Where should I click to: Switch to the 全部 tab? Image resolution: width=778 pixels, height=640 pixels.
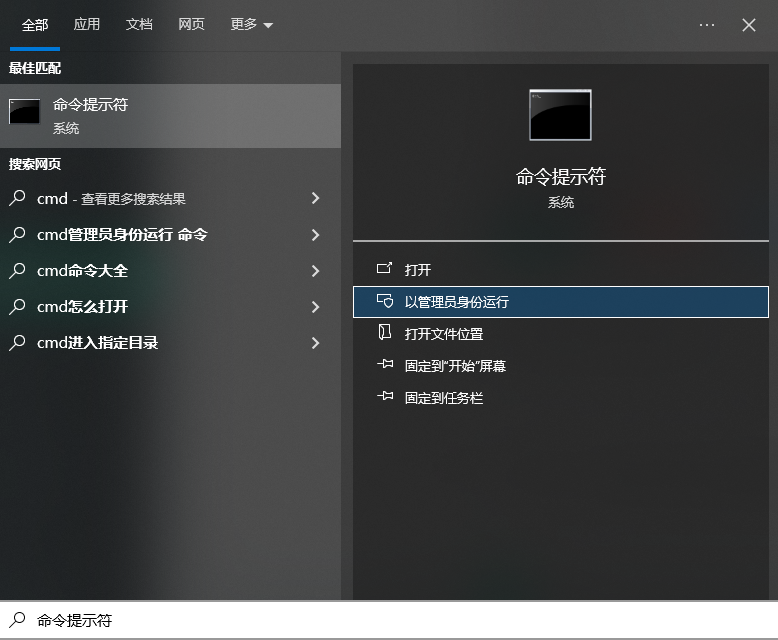coord(35,25)
